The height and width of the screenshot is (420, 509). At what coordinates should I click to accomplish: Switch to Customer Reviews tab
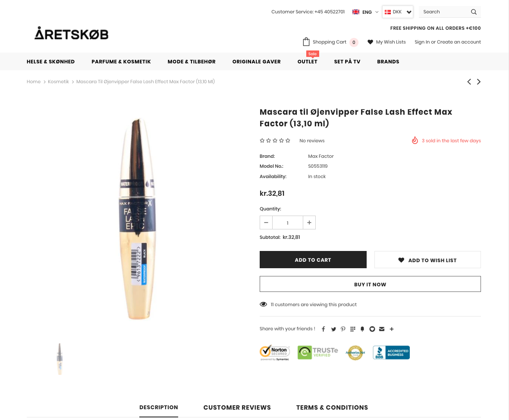(x=237, y=407)
